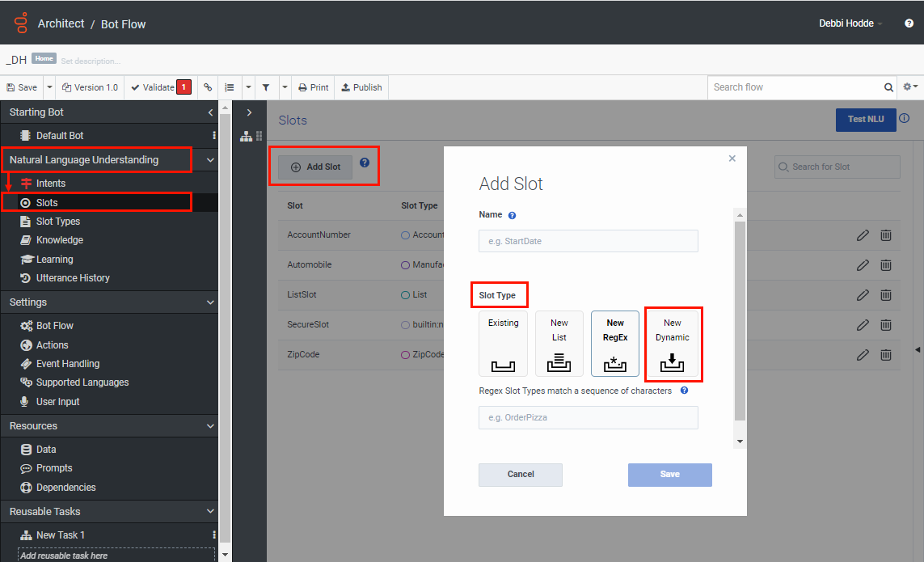The width and height of the screenshot is (924, 562).
Task: Open the Save dropdown arrow
Action: 49,87
